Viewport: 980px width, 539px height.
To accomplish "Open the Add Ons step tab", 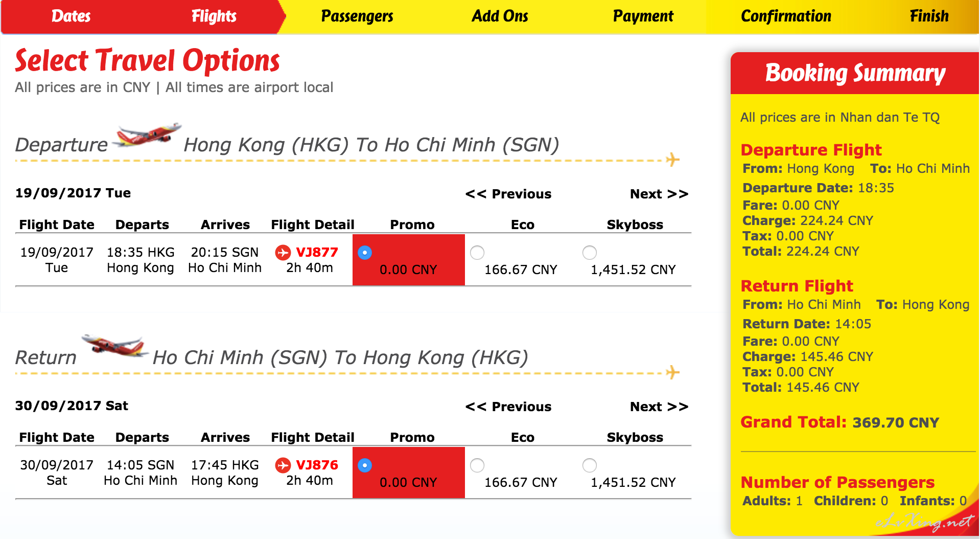I will point(500,16).
